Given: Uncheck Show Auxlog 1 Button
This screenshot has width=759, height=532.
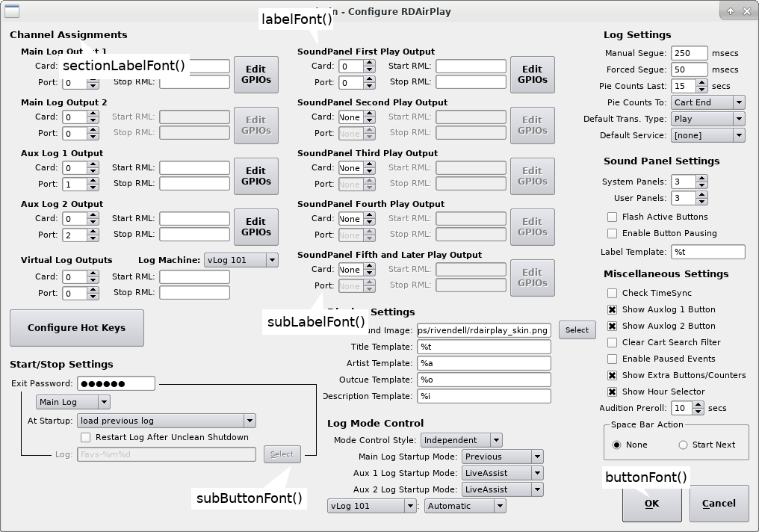Looking at the screenshot, I should (610, 309).
